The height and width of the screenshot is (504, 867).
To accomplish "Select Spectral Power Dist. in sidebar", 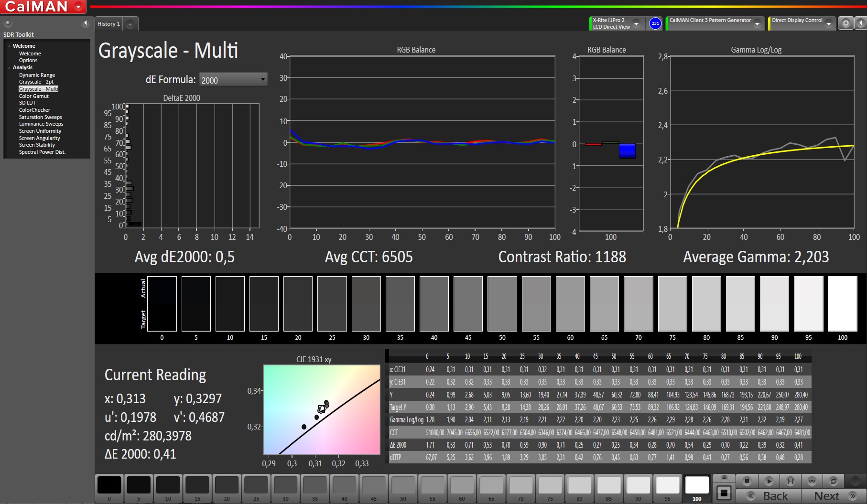I will click(42, 152).
